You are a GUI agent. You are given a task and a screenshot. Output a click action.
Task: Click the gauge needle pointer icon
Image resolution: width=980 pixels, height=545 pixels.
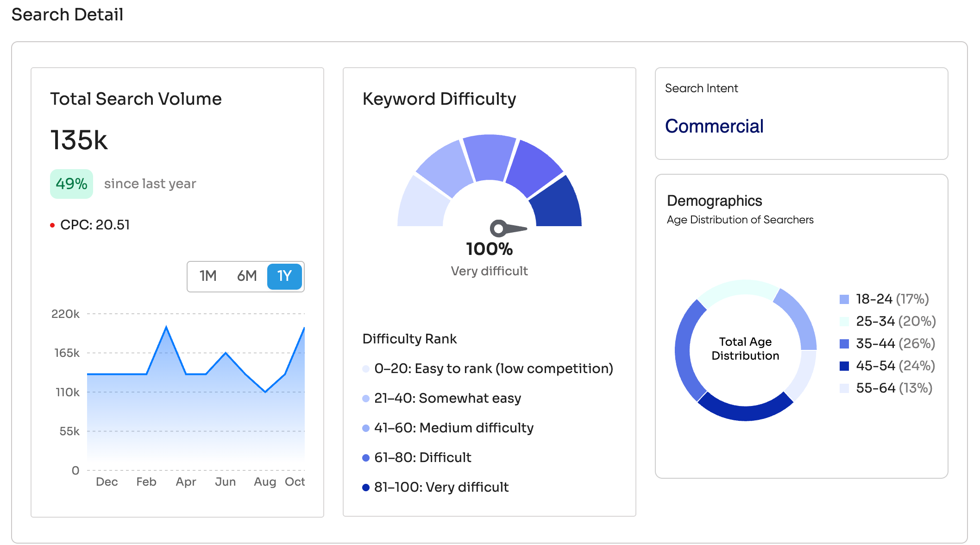click(x=506, y=228)
